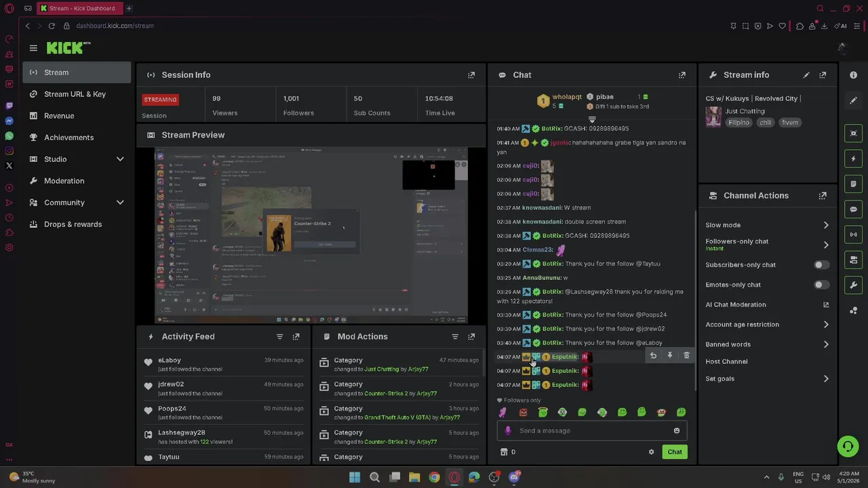This screenshot has height=488, width=868.
Task: Reply to Esputnik's highlighted message
Action: pos(653,356)
